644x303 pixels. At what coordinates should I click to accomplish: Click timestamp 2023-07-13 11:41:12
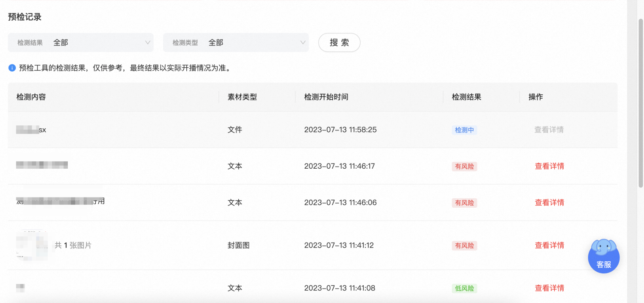pos(339,245)
